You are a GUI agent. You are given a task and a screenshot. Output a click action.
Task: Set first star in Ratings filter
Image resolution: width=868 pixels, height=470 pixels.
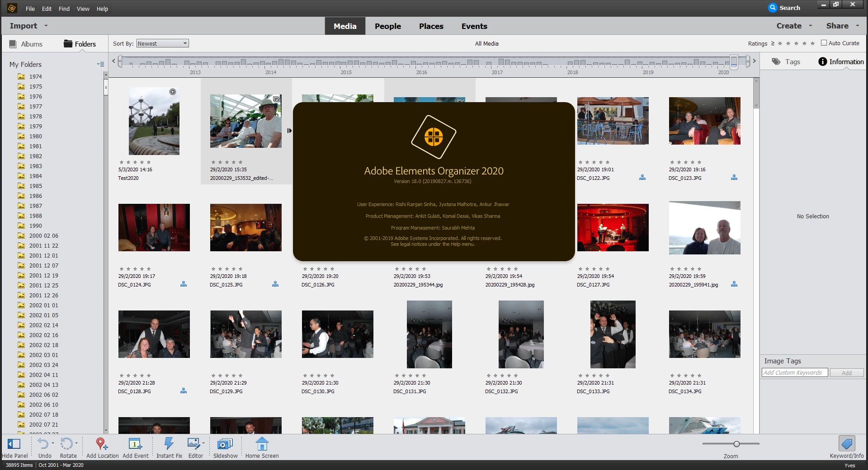coord(780,43)
